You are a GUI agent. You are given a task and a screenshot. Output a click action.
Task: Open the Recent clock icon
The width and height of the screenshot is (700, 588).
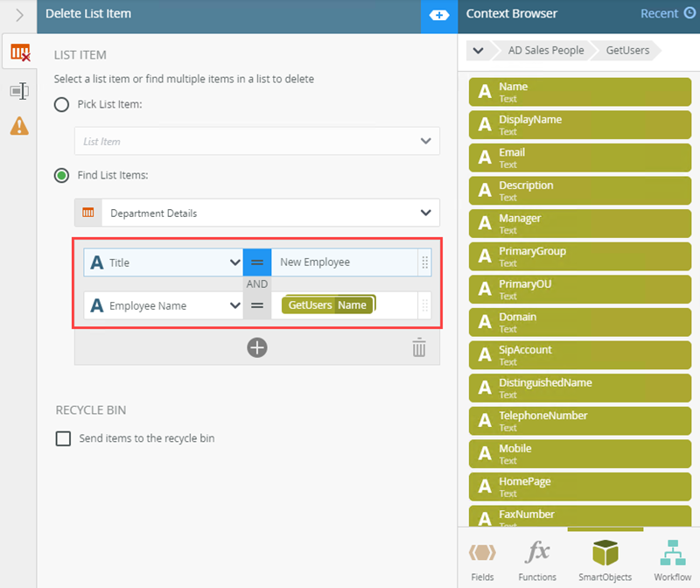(x=689, y=13)
